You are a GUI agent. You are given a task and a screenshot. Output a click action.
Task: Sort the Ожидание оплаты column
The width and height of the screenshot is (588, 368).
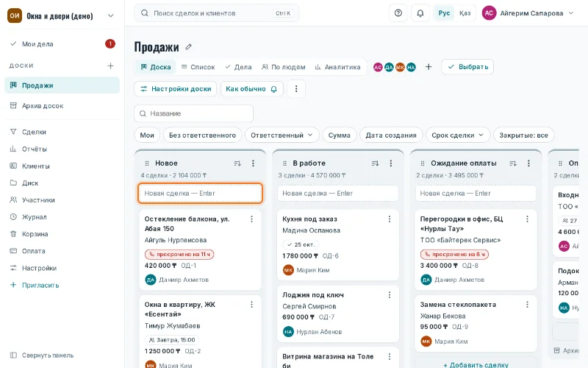click(513, 163)
